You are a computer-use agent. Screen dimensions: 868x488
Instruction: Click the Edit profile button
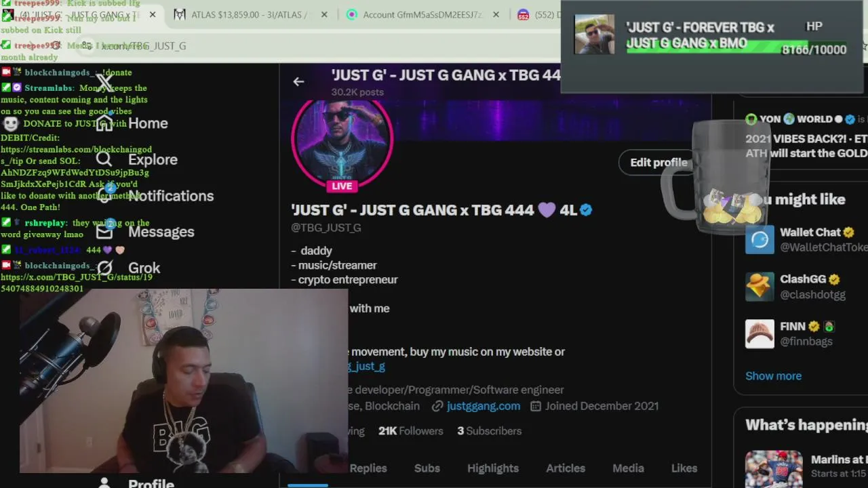coord(658,162)
